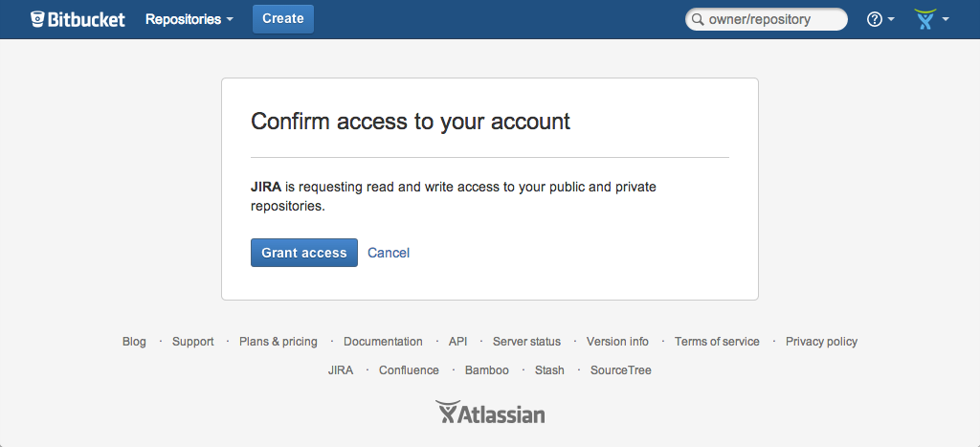The width and height of the screenshot is (980, 447).
Task: Focus the owner/repository search field
Action: tap(767, 19)
